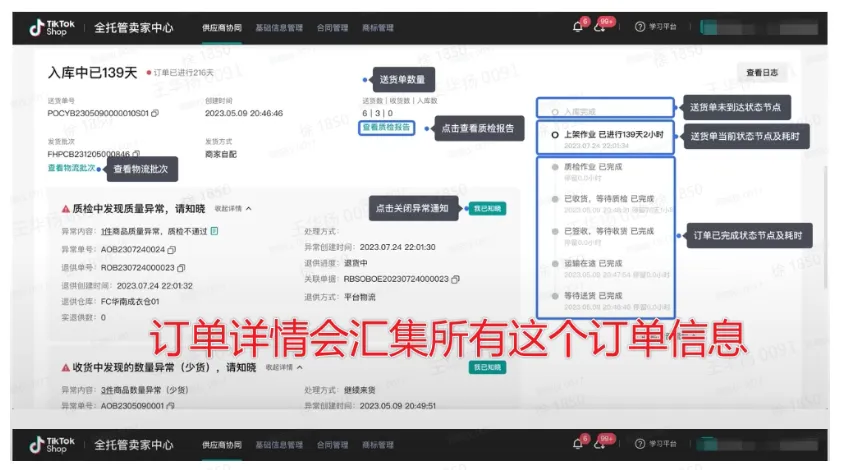Screen dimensions: 843x470
Task: Collapse details of 收货中发现的数量异常 section
Action: pos(284,367)
